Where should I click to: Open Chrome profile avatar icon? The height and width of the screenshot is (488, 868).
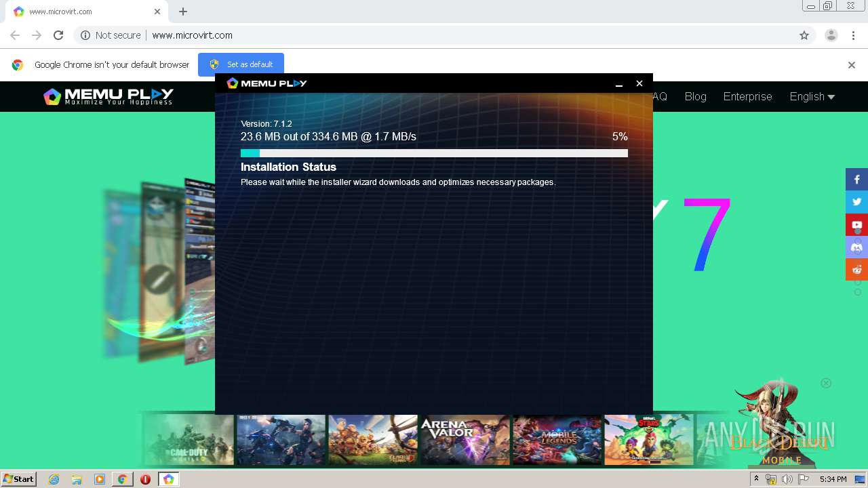(831, 35)
